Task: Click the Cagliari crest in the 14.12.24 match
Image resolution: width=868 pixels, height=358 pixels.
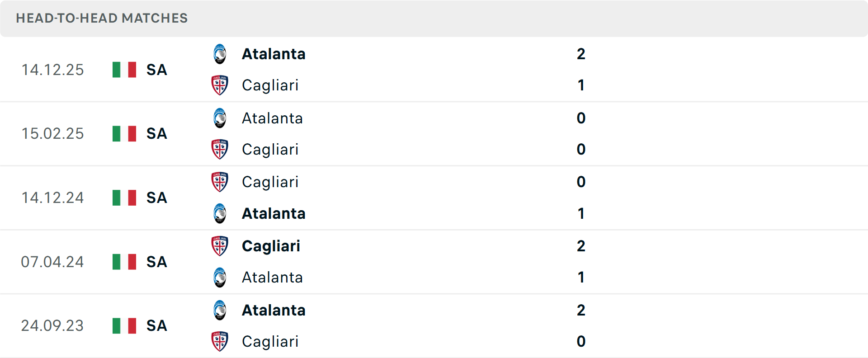Action: pyautogui.click(x=220, y=182)
